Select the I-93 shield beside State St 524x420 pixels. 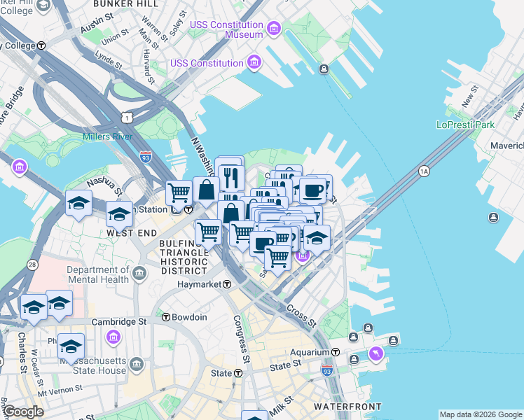[327, 370]
